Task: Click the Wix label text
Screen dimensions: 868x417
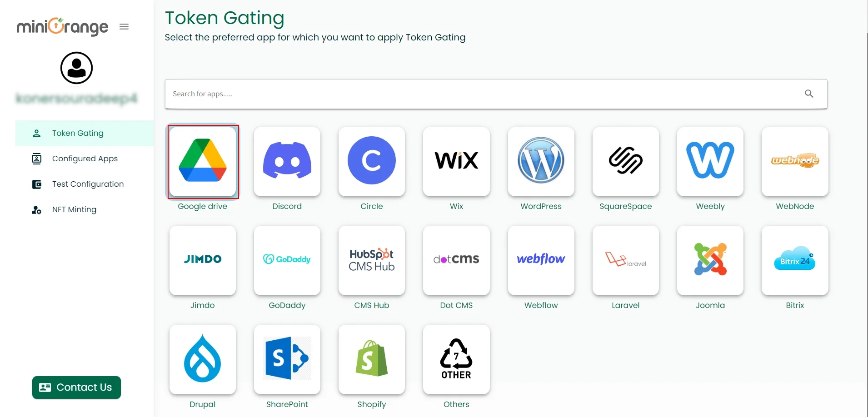Action: pos(456,206)
